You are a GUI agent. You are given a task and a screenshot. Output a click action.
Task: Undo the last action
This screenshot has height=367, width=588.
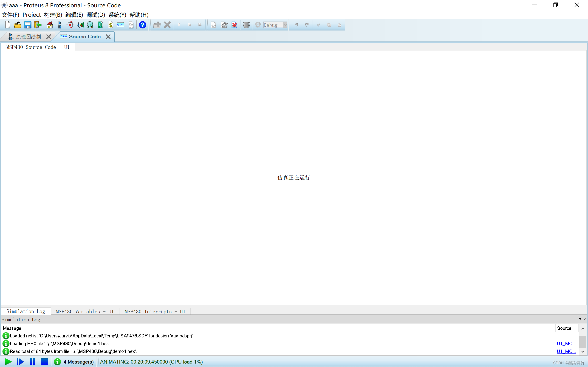[x=297, y=25]
